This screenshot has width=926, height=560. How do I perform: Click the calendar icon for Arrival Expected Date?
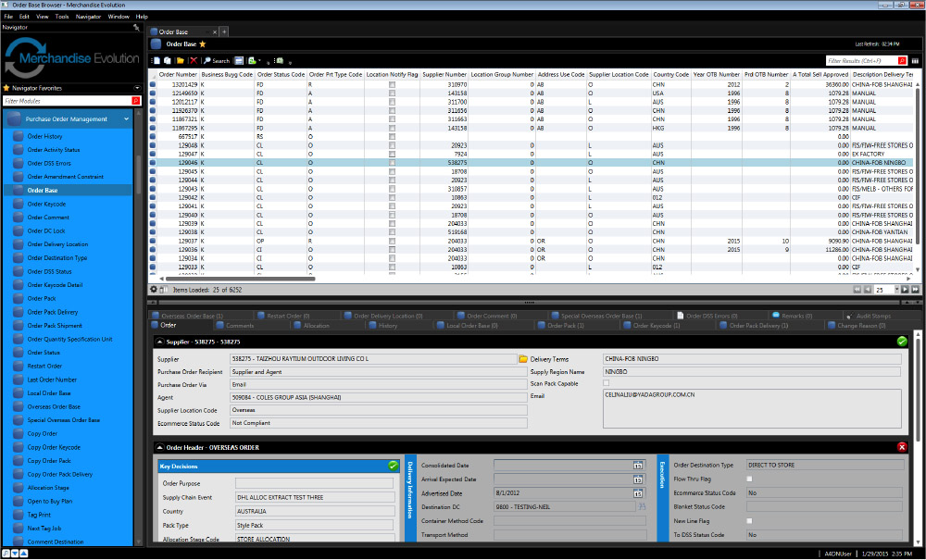(638, 479)
